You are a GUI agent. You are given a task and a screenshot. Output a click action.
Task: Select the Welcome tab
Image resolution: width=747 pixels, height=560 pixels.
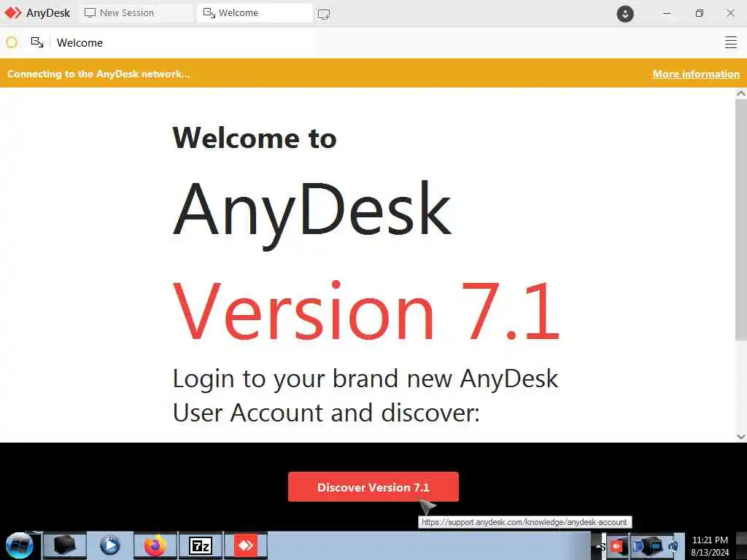(x=255, y=13)
